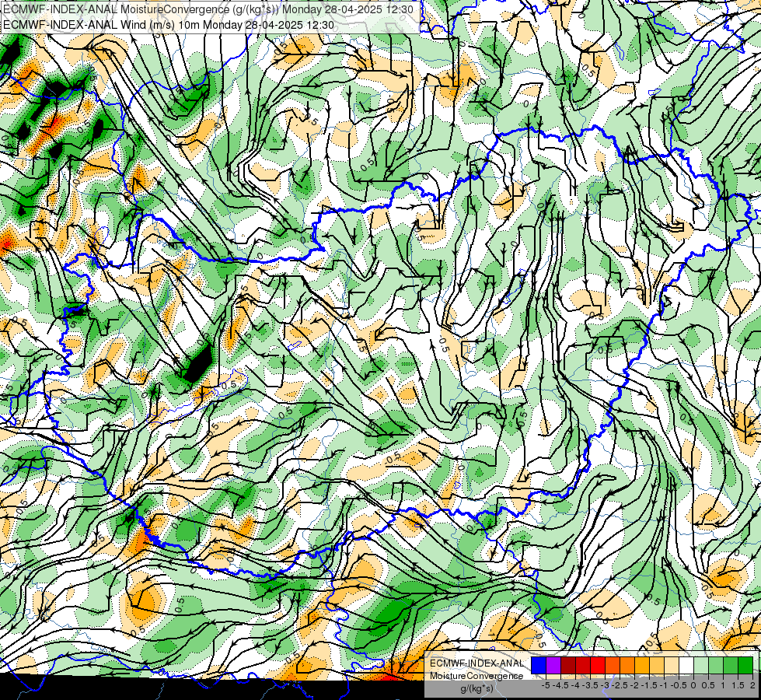Click the 2 tick label at legend end

click(x=752, y=685)
